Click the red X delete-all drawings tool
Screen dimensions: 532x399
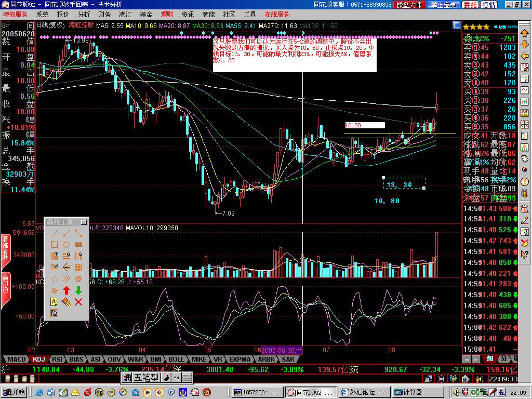tap(78, 302)
